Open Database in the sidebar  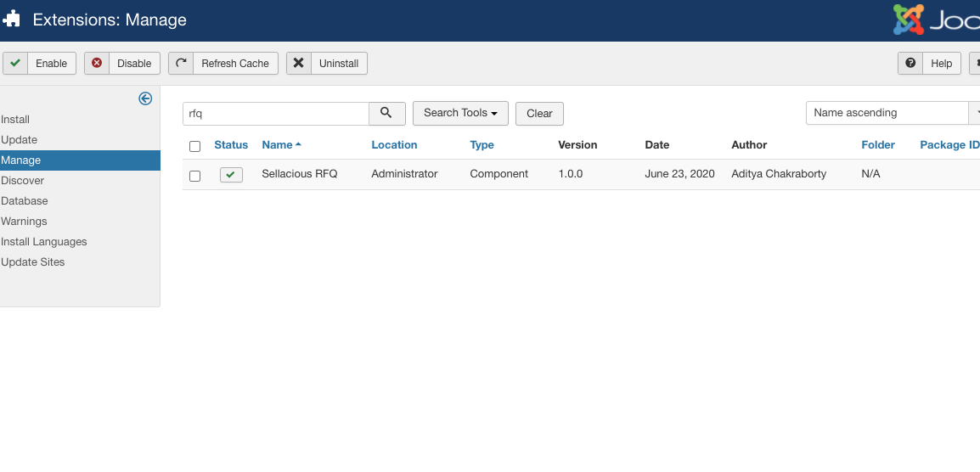(x=25, y=200)
